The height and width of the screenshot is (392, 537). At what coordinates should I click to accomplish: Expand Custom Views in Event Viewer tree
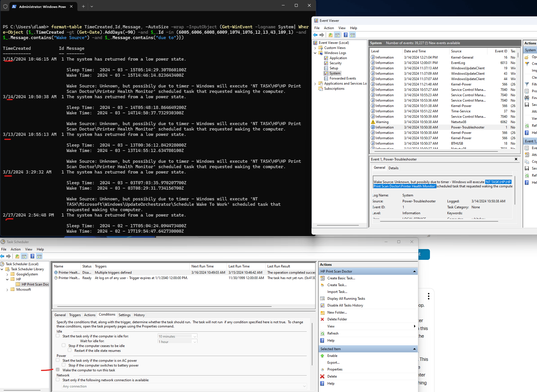coord(315,48)
